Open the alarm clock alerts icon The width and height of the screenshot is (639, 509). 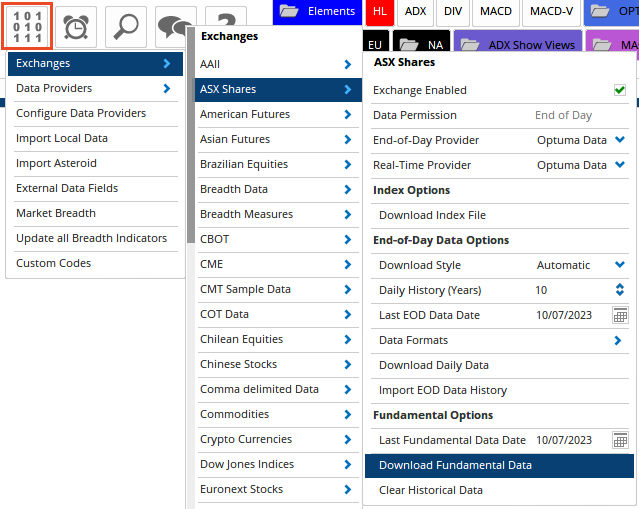[76, 27]
